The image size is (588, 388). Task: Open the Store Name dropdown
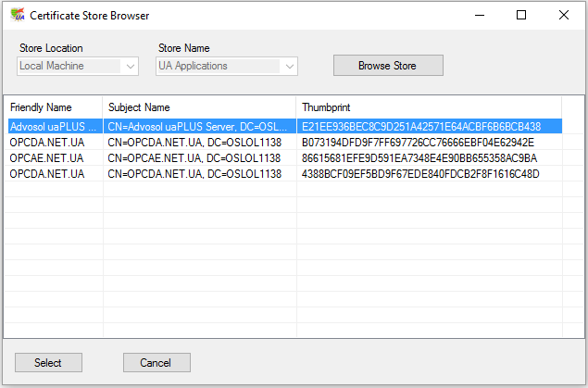click(227, 66)
